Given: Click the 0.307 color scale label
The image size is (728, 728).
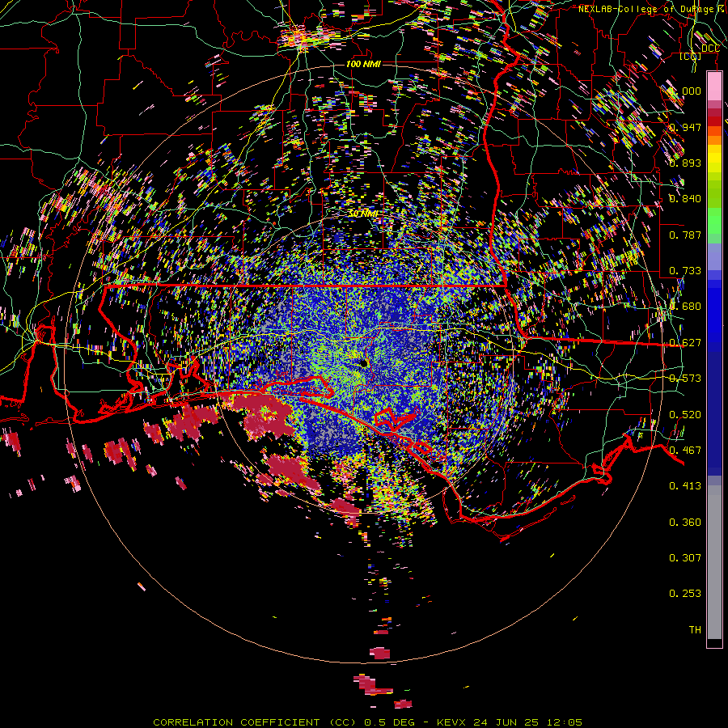Looking at the screenshot, I should (x=685, y=558).
